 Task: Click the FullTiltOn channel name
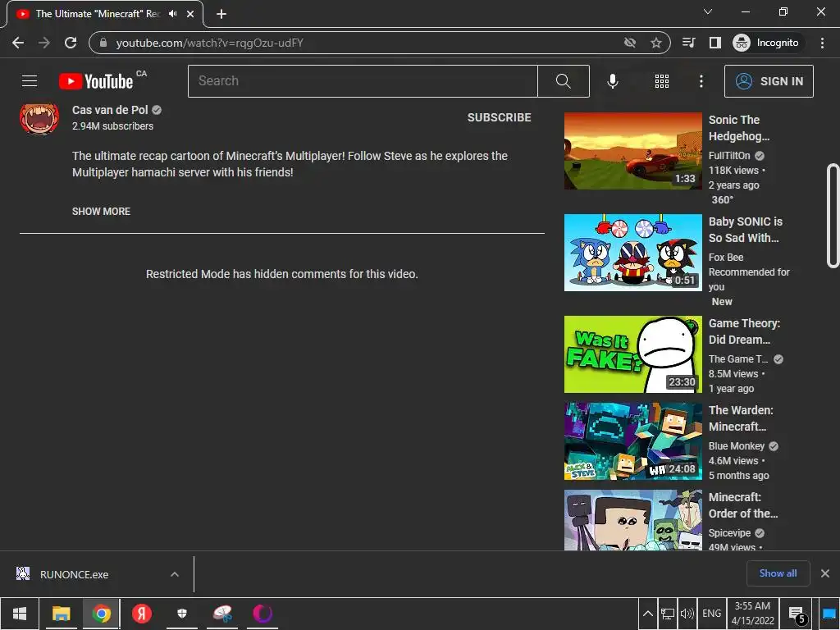pos(729,155)
